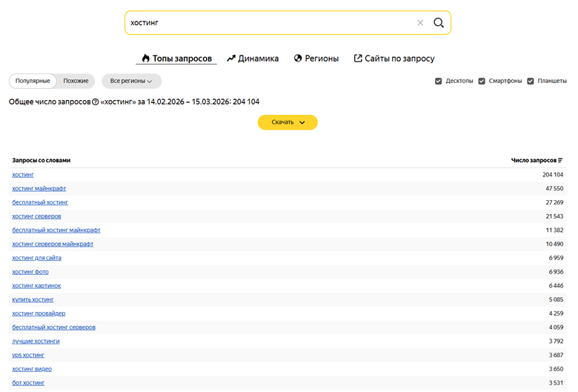The image size is (578, 392).
Task: Focus the search input containing хостинг
Action: (267, 23)
